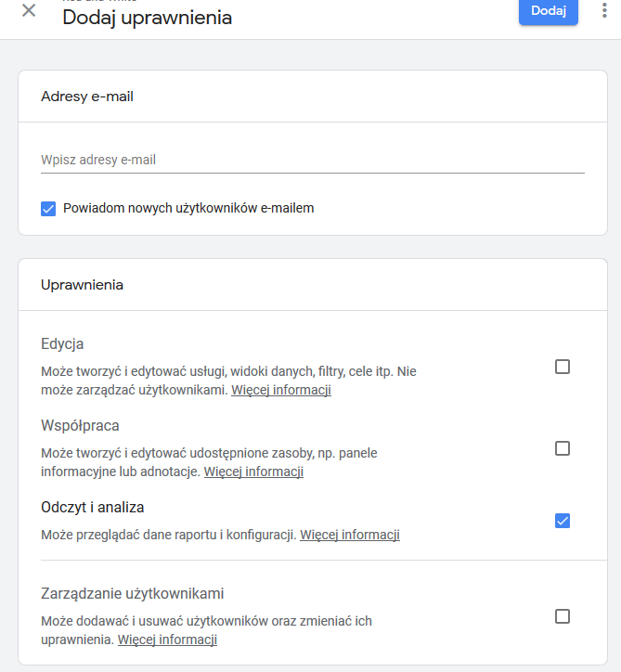Image resolution: width=621 pixels, height=672 pixels.
Task: Open Więcej informacji link for Zarządzanie użytkownikami
Action: (168, 640)
